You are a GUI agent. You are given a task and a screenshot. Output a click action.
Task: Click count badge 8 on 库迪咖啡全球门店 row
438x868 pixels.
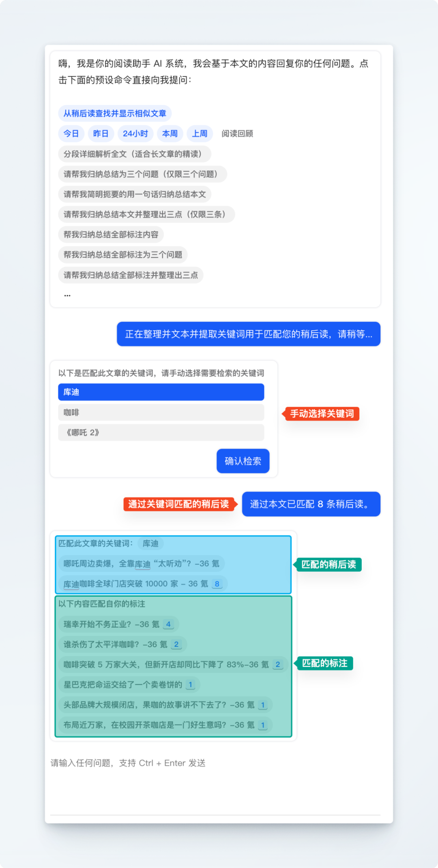[x=217, y=584]
